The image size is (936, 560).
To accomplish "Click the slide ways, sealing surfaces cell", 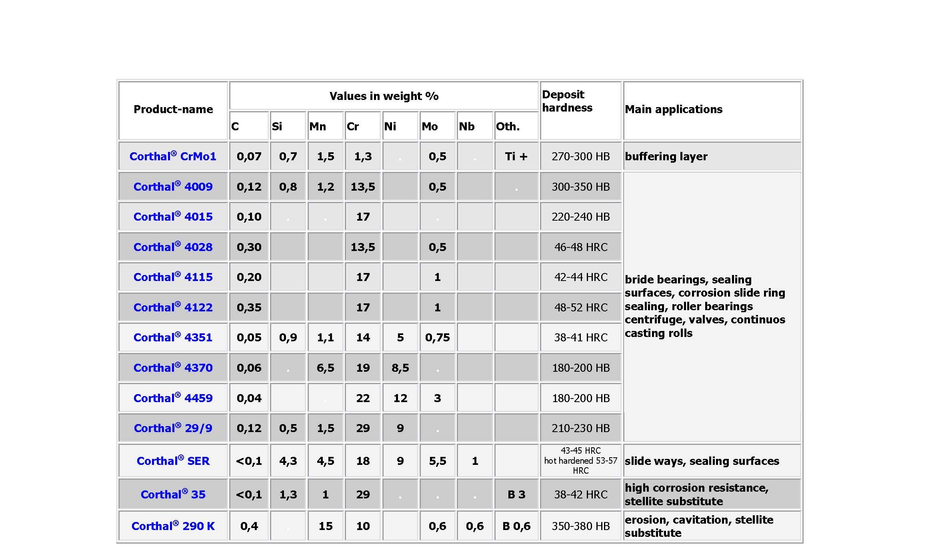I will click(x=712, y=461).
